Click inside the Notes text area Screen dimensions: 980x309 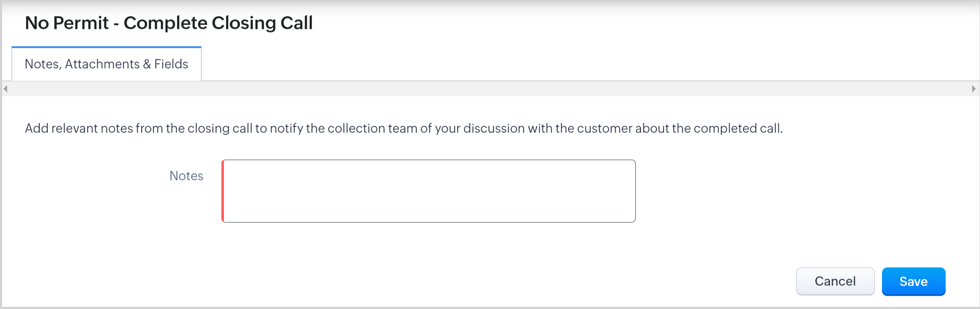(x=429, y=191)
